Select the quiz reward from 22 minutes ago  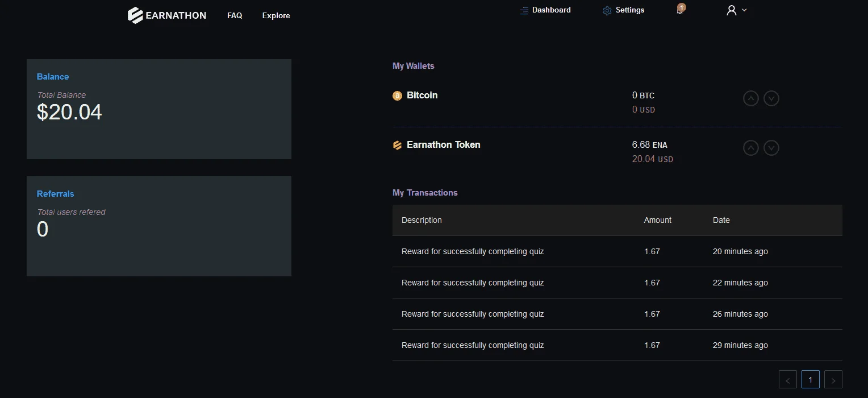click(x=617, y=283)
